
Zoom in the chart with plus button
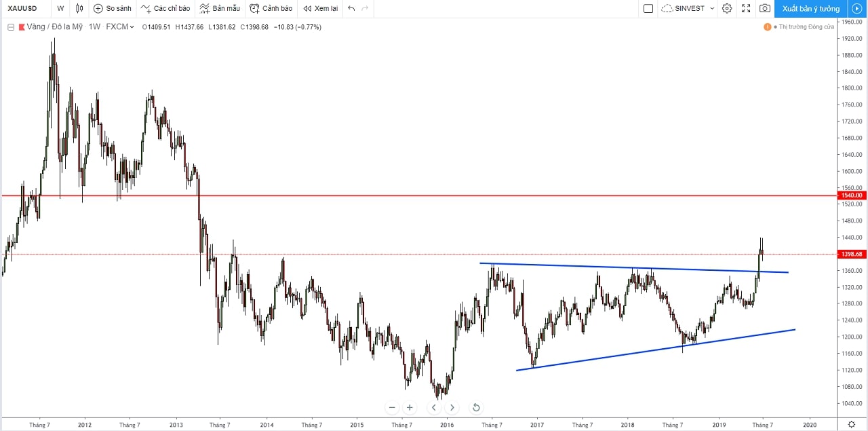(x=410, y=407)
